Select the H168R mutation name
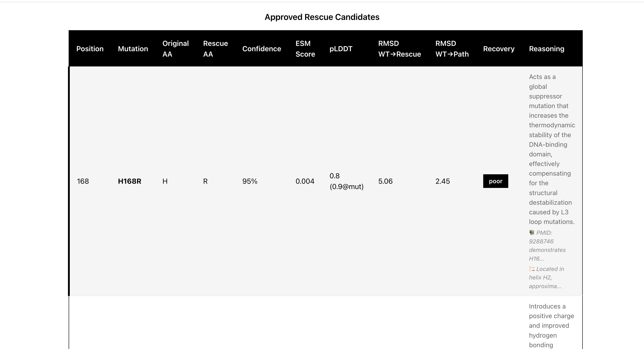The image size is (644, 349). [x=129, y=181]
